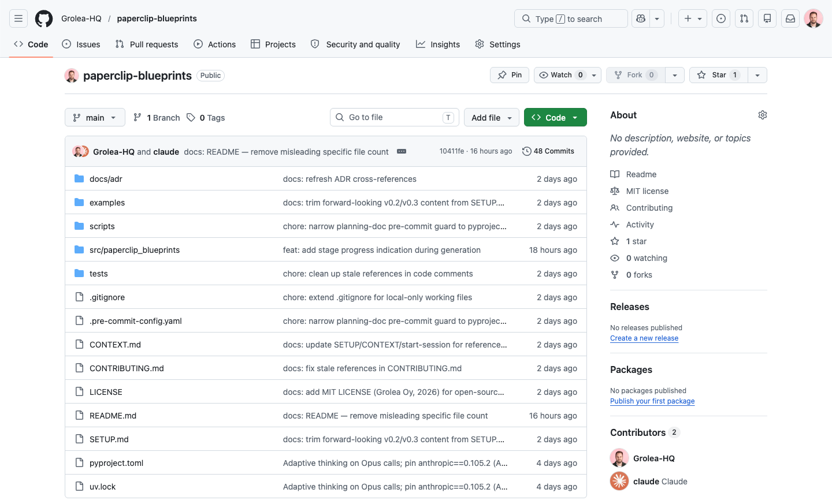This screenshot has height=504, width=832.
Task: Open Star lists dropdown arrow
Action: coord(757,75)
